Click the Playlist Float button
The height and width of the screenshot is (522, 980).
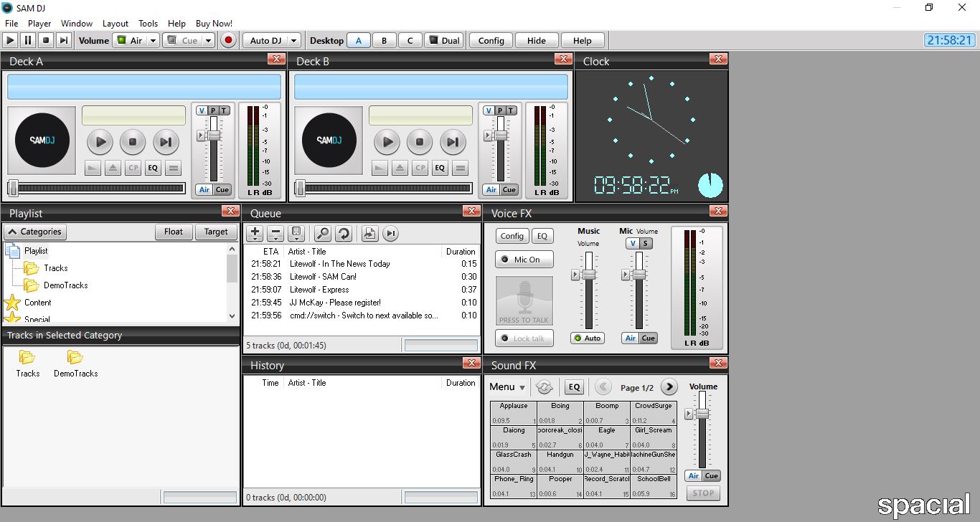(174, 232)
